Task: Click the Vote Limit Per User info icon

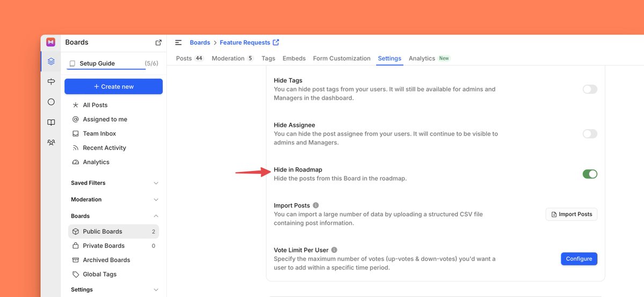Action: click(x=334, y=250)
